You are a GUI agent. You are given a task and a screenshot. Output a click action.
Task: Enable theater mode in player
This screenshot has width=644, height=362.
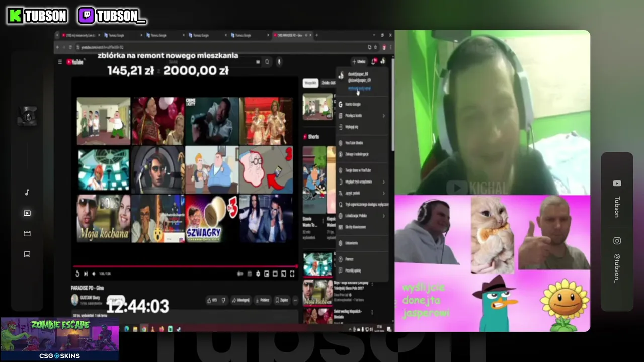(x=275, y=274)
